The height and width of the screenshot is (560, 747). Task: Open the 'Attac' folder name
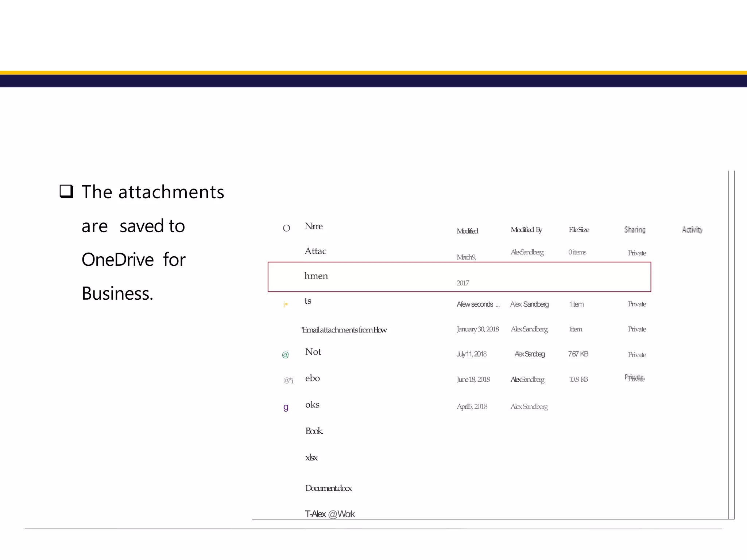pos(316,251)
